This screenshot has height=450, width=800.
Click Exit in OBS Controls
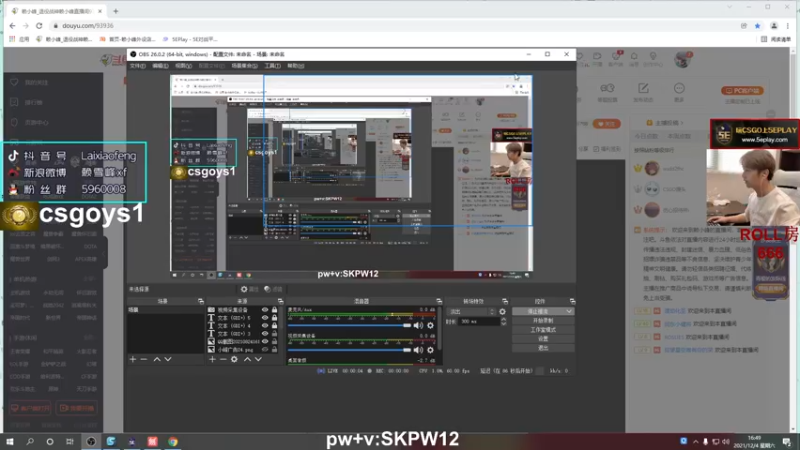[x=543, y=348]
